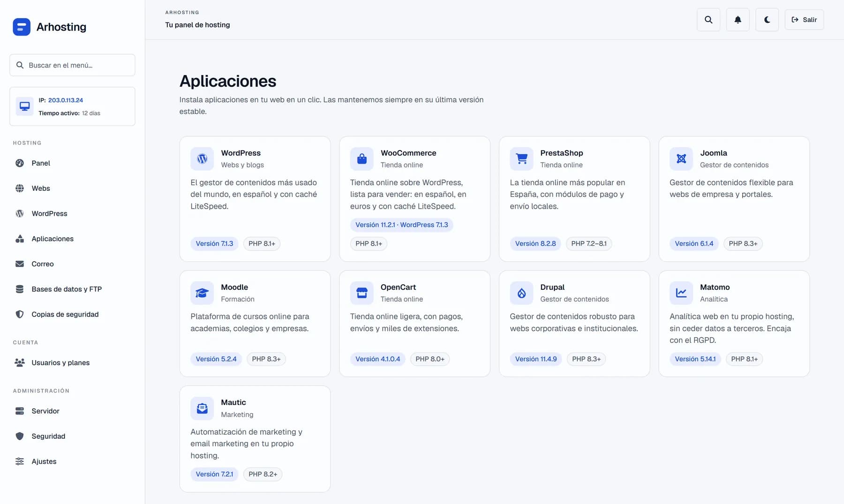Open Copias de seguridad in sidebar
The width and height of the screenshot is (844, 504).
pos(72,315)
